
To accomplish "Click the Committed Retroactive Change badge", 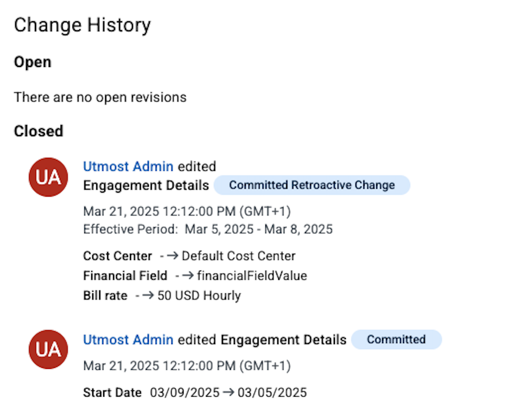I will pos(312,185).
